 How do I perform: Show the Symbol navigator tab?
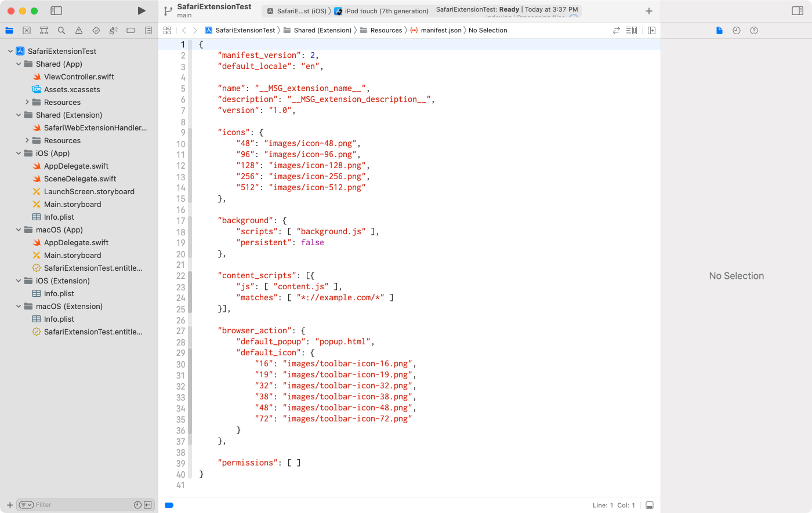point(44,30)
